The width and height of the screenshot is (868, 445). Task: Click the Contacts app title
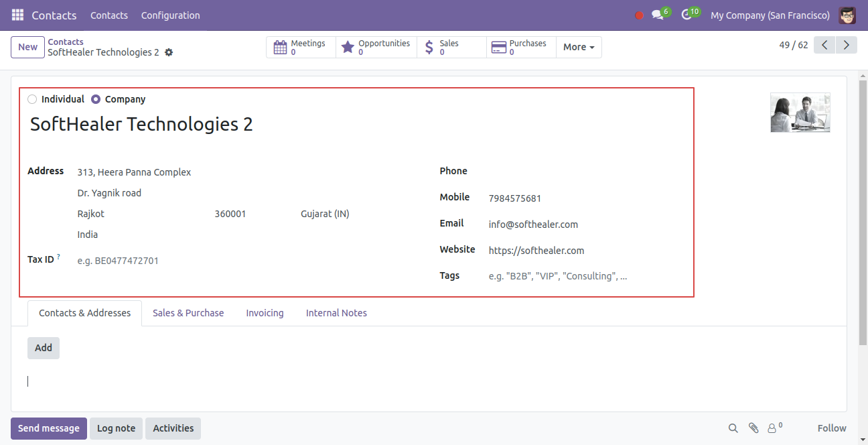[54, 15]
